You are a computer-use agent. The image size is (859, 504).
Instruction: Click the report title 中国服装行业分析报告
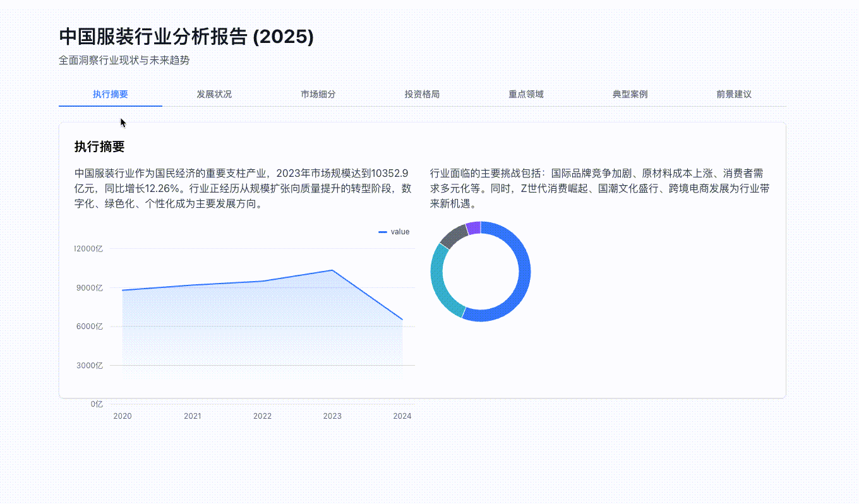coord(184,37)
